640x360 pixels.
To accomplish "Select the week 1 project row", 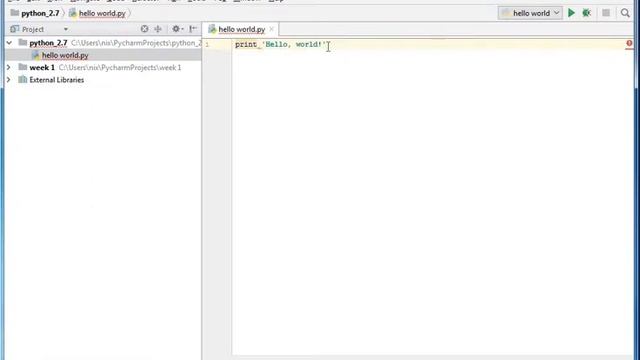I will (103, 67).
